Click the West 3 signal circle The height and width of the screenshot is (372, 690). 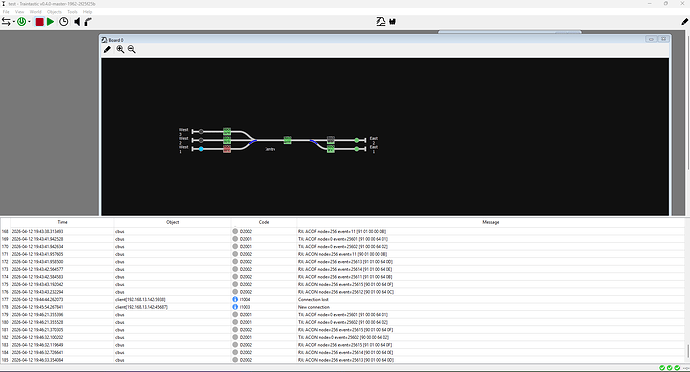[x=201, y=132]
